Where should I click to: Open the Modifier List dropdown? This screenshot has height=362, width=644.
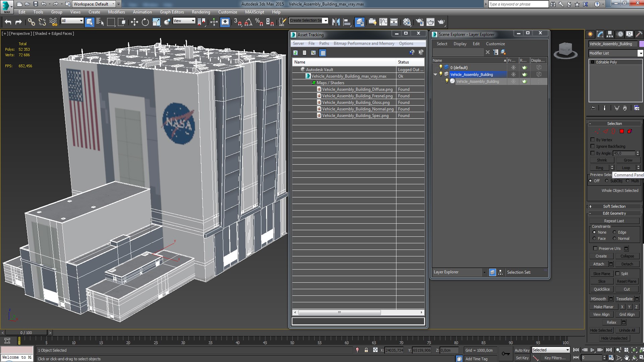click(640, 53)
